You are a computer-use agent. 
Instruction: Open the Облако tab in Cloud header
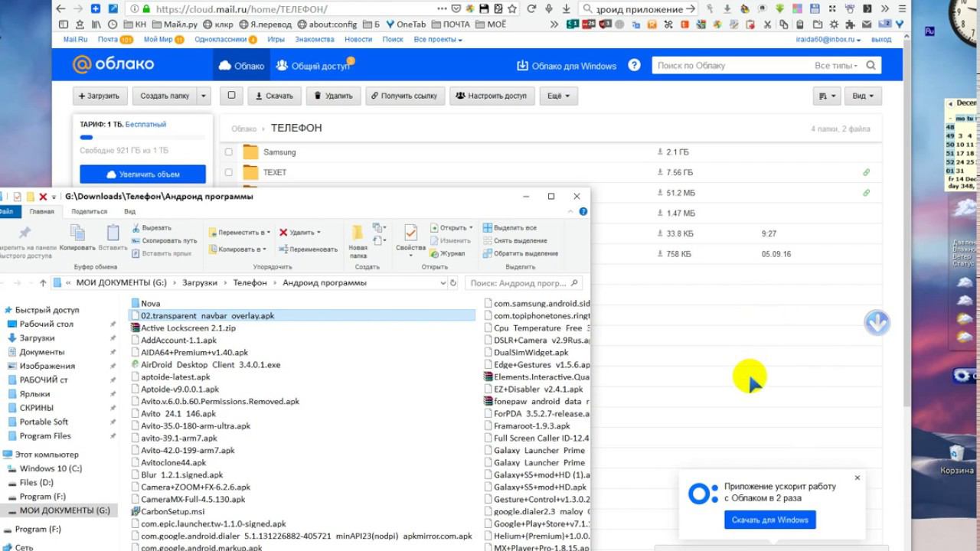[x=241, y=66]
